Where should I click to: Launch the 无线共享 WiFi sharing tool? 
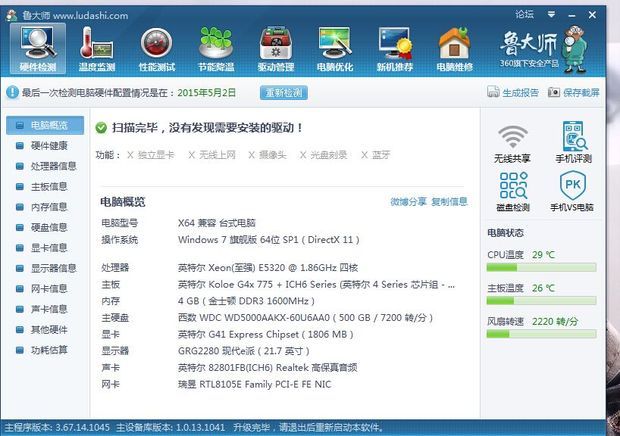coord(512,143)
